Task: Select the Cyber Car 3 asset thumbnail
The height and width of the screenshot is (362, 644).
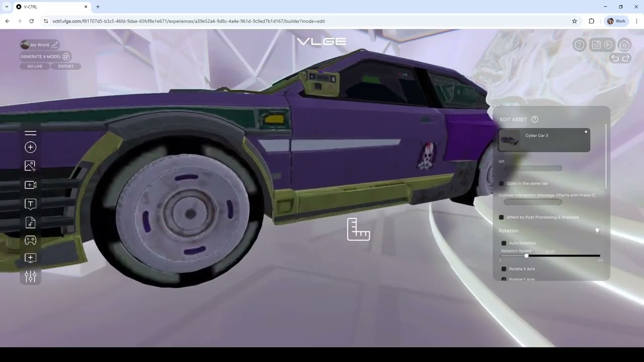Action: (510, 139)
